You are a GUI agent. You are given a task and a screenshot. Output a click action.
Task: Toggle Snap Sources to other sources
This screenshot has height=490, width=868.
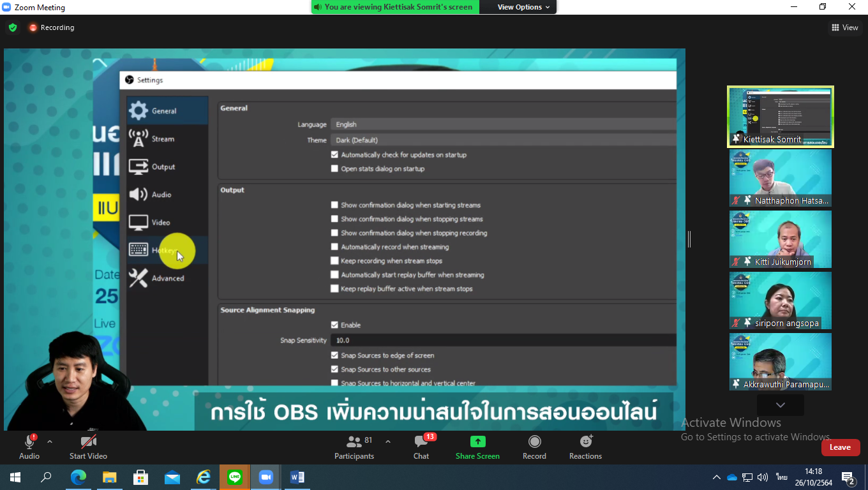[334, 369]
